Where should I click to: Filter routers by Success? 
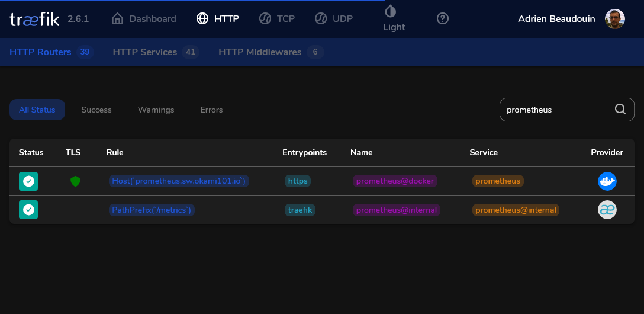96,110
